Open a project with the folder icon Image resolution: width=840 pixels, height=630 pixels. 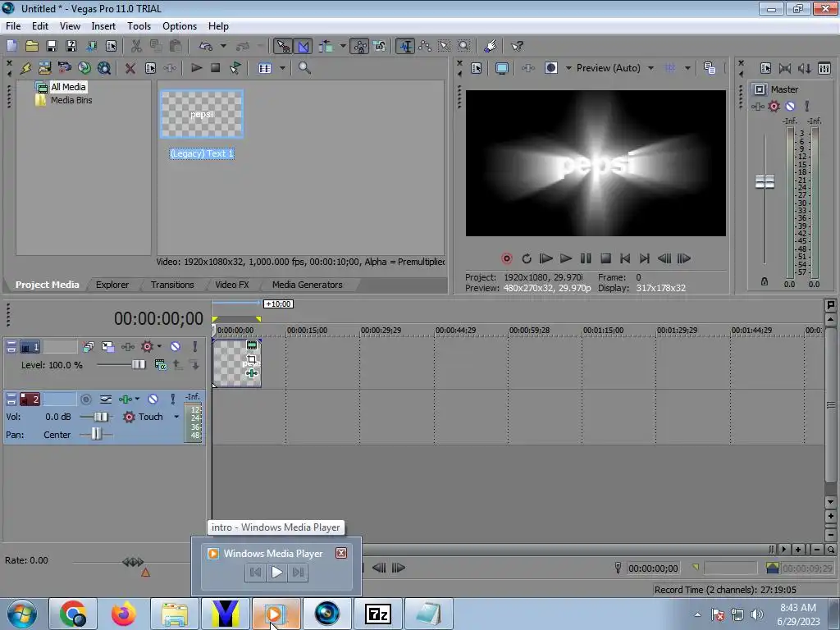pos(32,46)
